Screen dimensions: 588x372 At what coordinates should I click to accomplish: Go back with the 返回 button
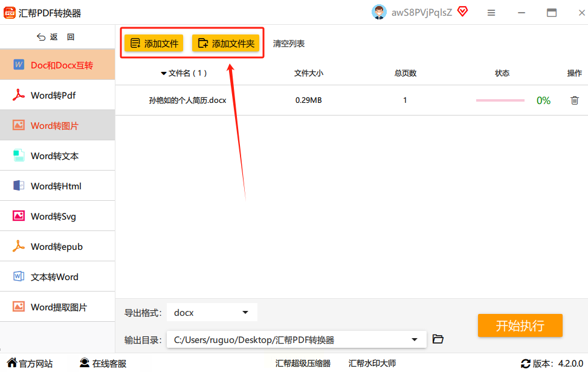pyautogui.click(x=56, y=37)
